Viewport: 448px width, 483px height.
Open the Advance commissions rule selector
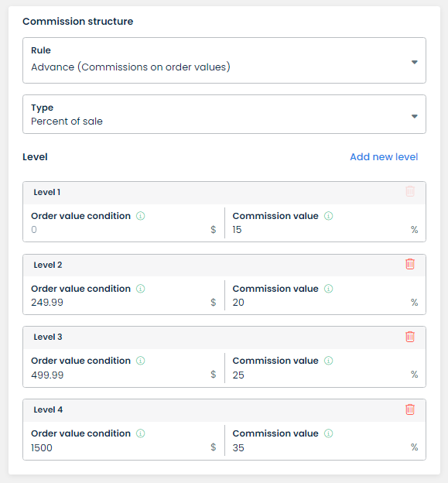pyautogui.click(x=224, y=60)
